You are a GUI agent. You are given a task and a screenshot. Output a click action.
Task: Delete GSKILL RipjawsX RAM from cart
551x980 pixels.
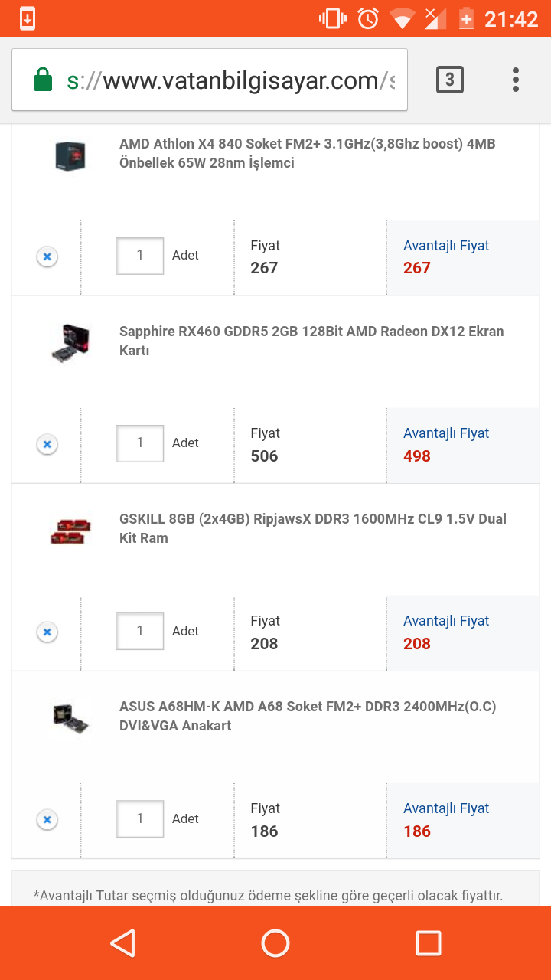(x=47, y=632)
